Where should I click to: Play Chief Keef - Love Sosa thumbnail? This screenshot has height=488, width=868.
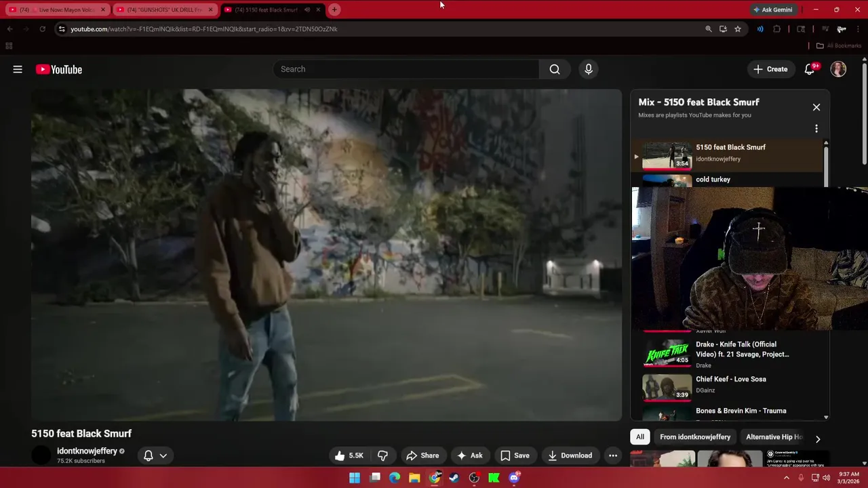667,387
